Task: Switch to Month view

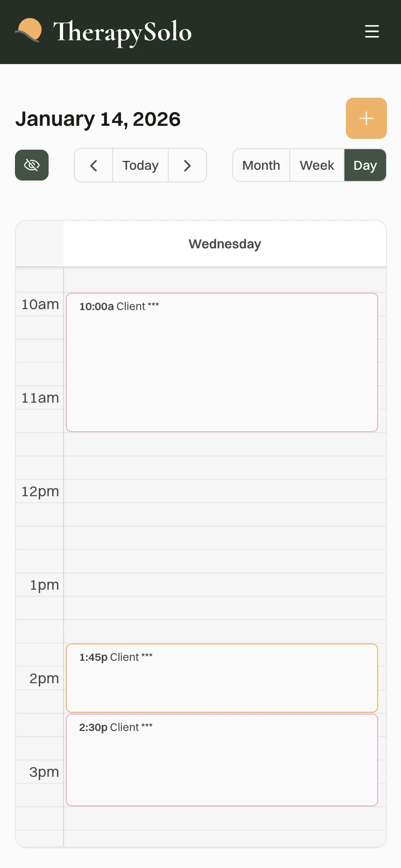Action: point(261,166)
